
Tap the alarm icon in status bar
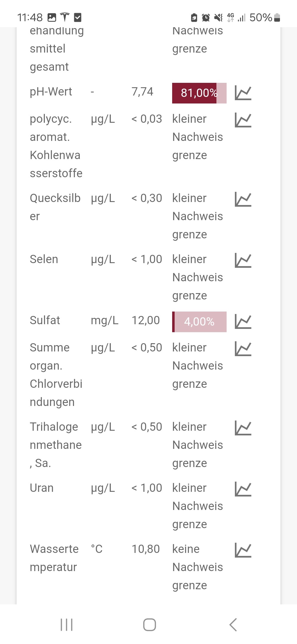[x=206, y=18]
